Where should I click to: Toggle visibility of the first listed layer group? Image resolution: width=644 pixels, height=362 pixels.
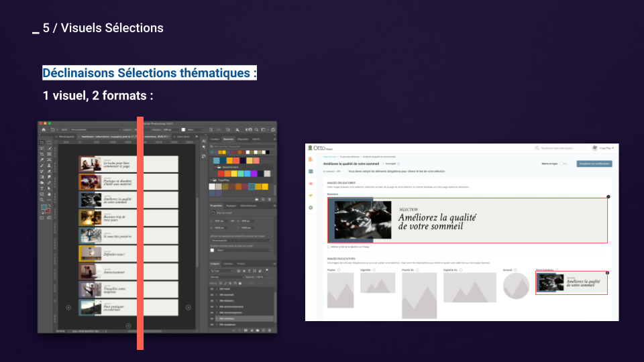pos(212,289)
